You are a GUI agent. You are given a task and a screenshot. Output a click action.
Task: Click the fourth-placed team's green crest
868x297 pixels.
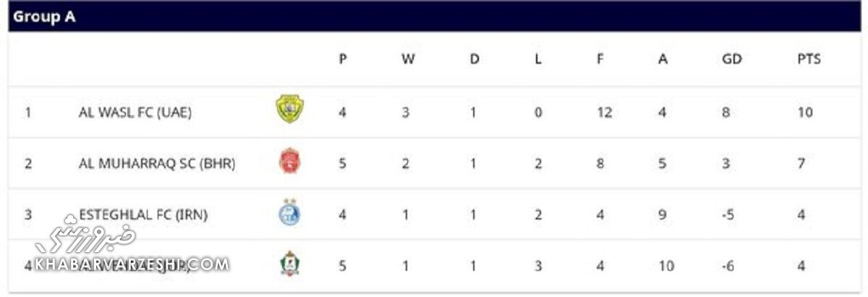290,264
